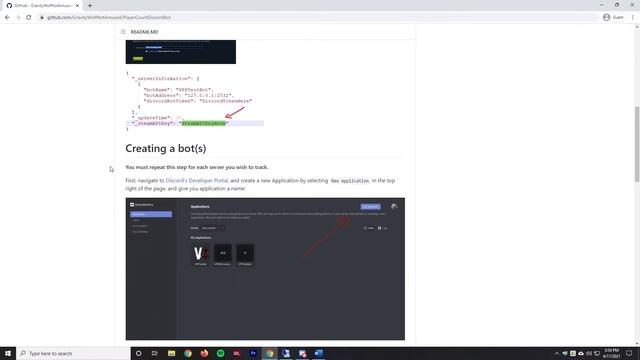Viewport: 640px width, 360px height.
Task: Open Word from the taskbar
Action: [x=319, y=353]
